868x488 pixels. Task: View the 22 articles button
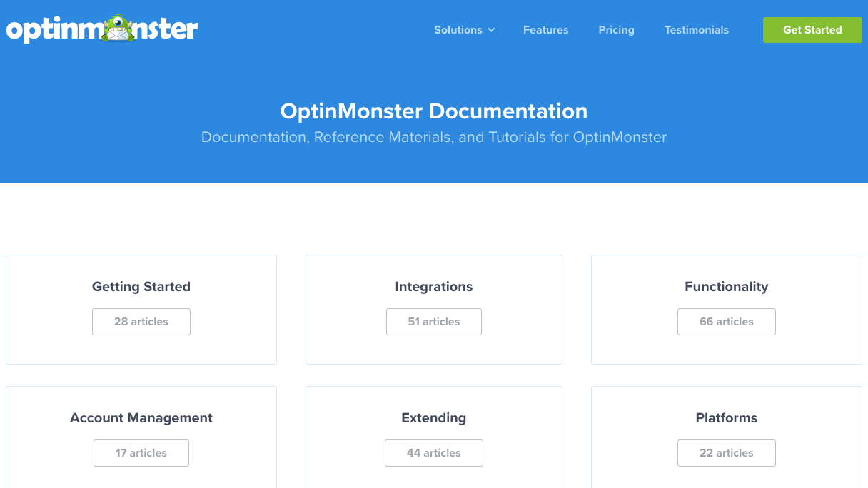click(727, 453)
